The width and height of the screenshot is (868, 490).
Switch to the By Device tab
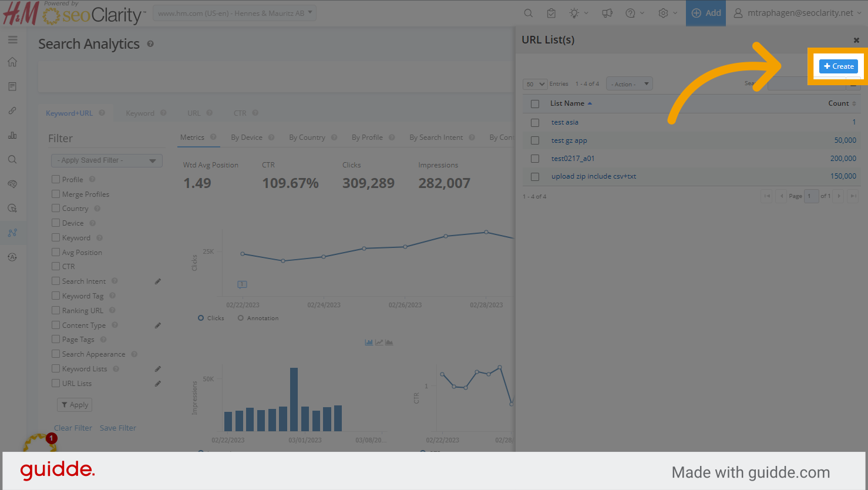click(x=246, y=137)
